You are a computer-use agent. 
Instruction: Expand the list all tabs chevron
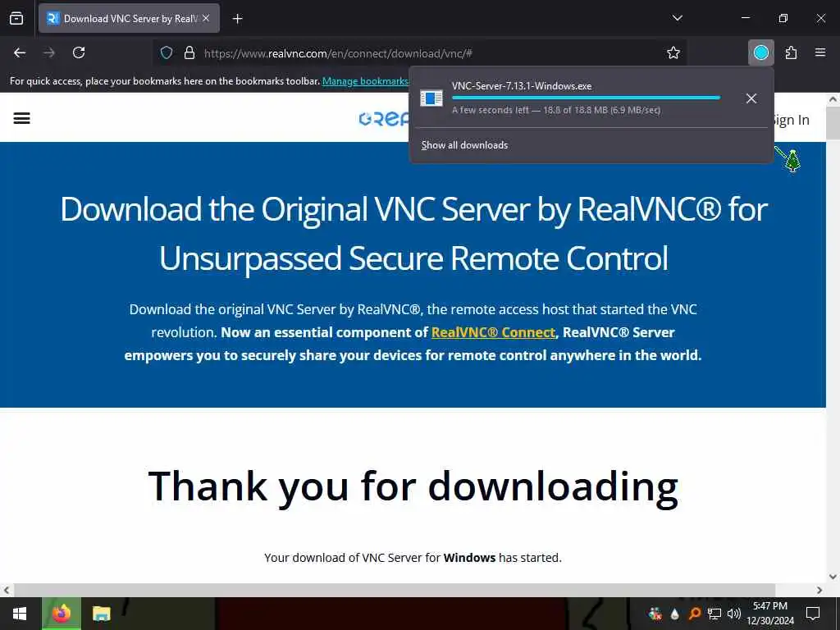pos(677,18)
